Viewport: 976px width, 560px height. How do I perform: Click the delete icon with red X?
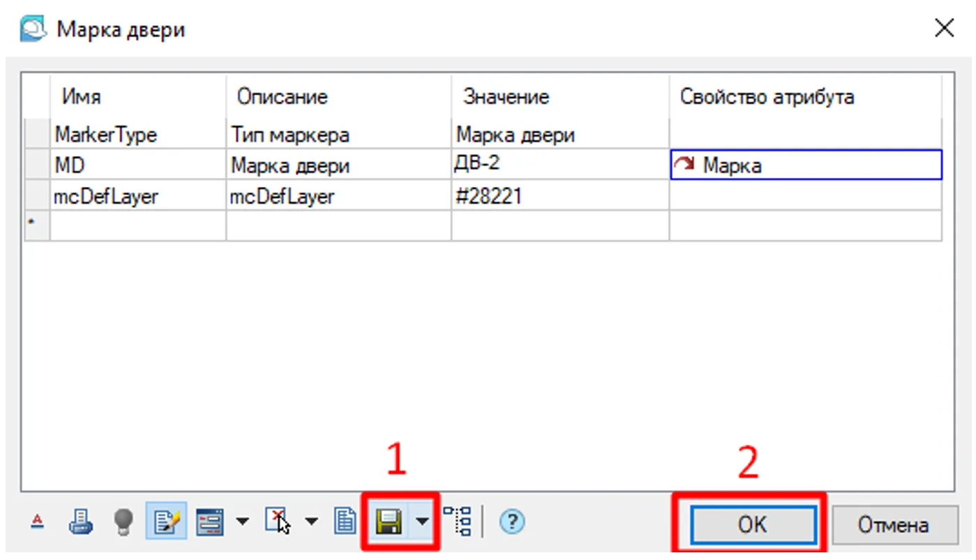tap(277, 522)
